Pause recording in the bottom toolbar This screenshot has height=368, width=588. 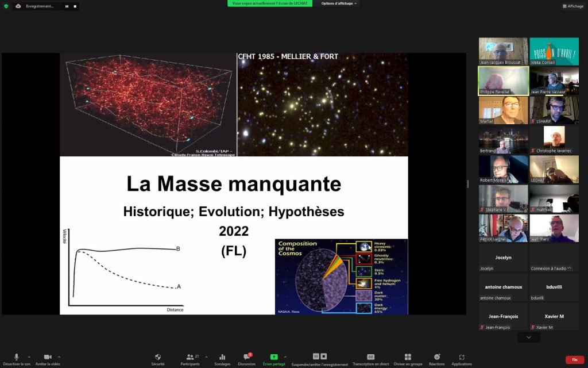tap(316, 356)
